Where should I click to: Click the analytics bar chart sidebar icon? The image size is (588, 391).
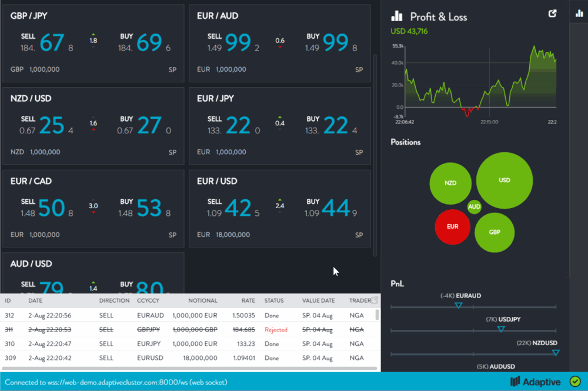coord(579,14)
